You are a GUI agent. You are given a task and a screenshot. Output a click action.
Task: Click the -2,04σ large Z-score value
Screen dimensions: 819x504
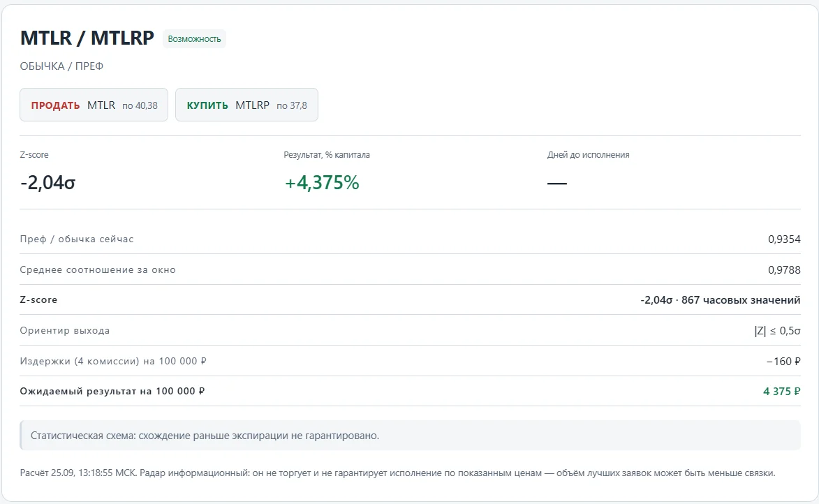[48, 183]
